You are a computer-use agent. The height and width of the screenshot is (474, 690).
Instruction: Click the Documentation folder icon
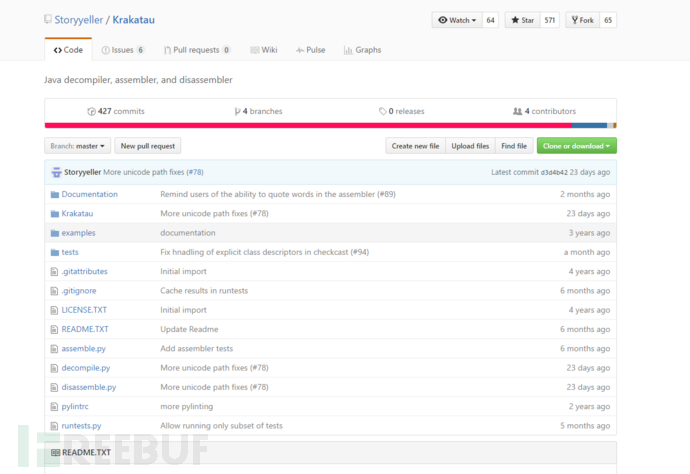tap(55, 195)
